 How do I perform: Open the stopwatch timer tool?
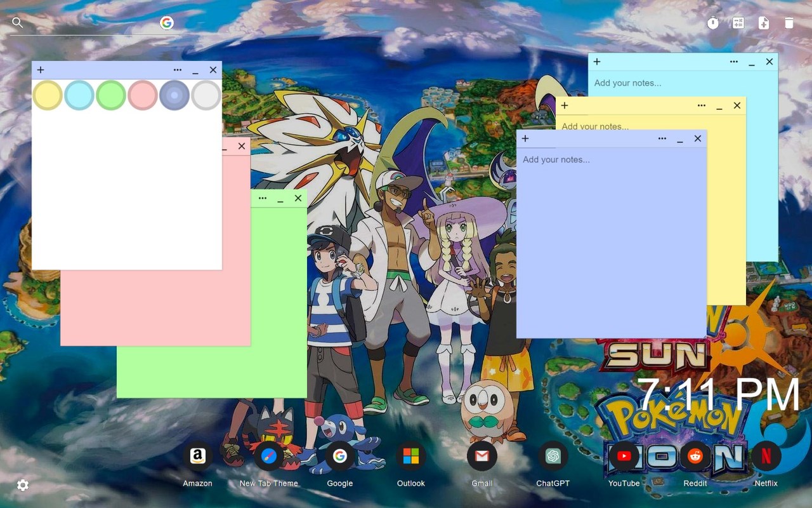tap(713, 23)
